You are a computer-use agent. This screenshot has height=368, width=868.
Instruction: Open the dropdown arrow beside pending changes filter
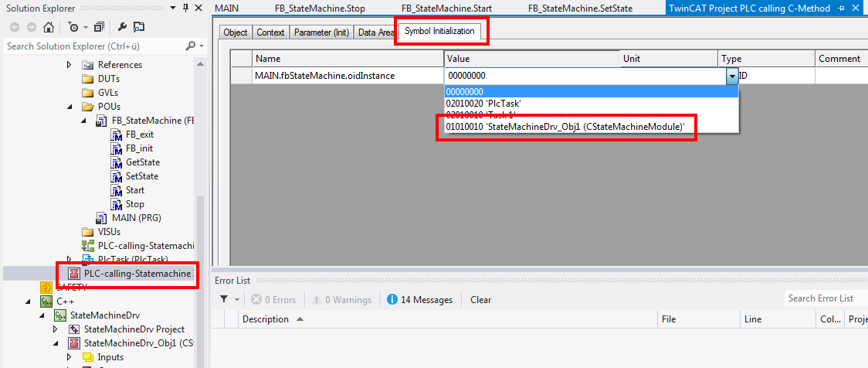(x=85, y=27)
